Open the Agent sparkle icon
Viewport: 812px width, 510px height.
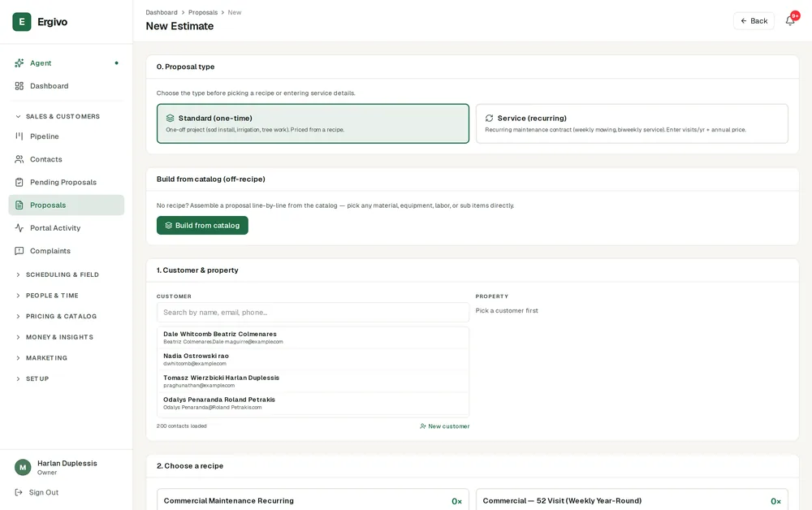pos(19,63)
